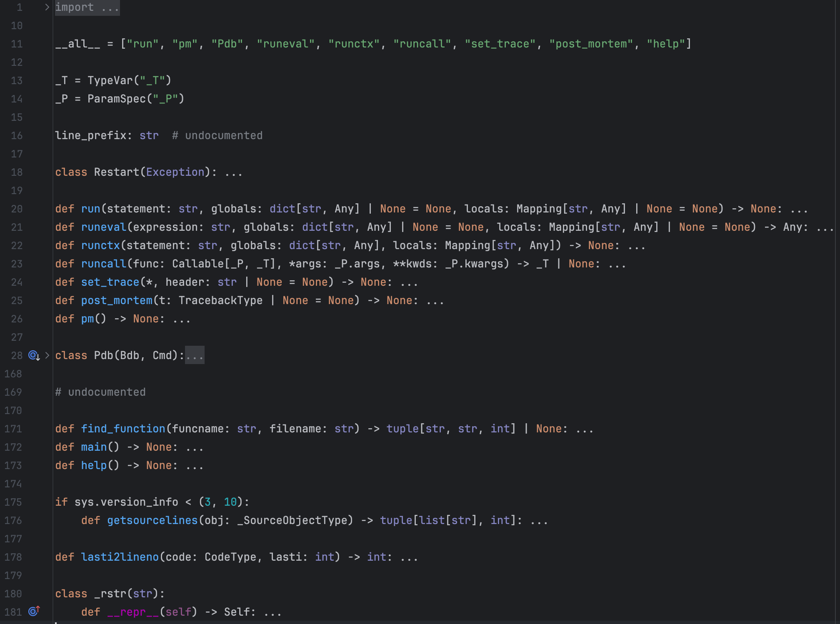The width and height of the screenshot is (840, 624).
Task: Click the class name '_rstr'
Action: [x=110, y=594]
